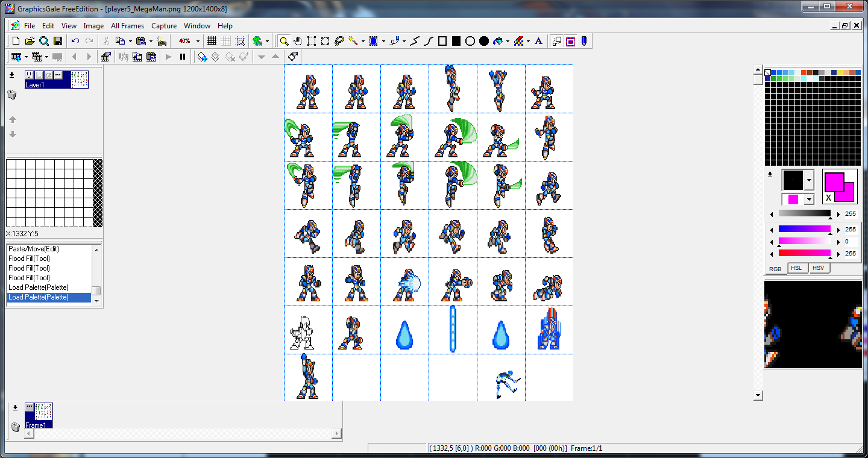Delete frame using the frame panel trash icon
868x458 pixels.
coord(16,427)
